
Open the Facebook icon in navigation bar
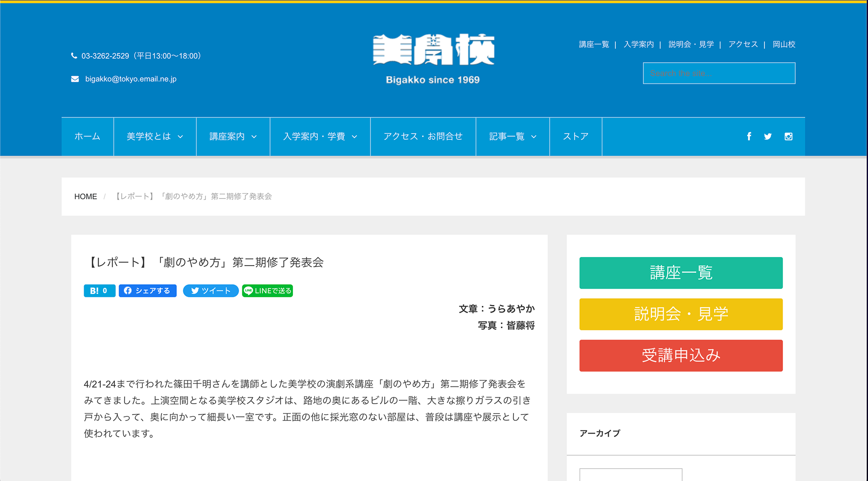[749, 136]
